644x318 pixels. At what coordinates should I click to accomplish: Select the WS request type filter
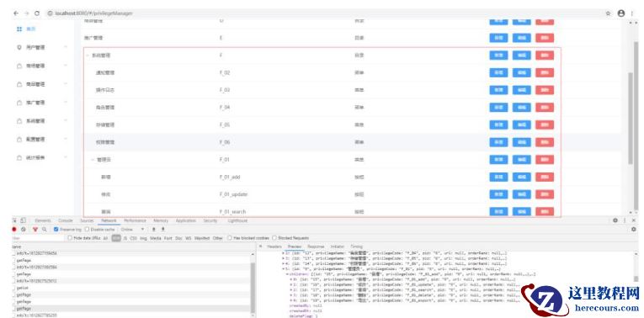coord(188,238)
